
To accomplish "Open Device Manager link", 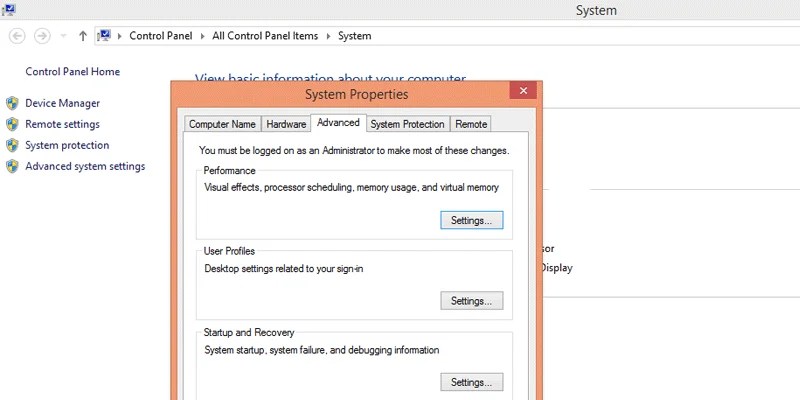I will pos(62,103).
